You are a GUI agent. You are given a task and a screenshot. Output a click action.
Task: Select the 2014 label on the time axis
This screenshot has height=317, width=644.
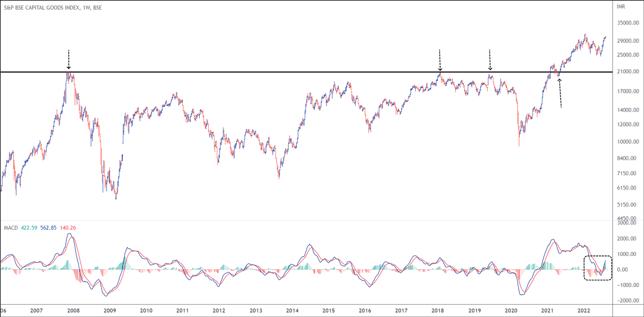(x=292, y=311)
